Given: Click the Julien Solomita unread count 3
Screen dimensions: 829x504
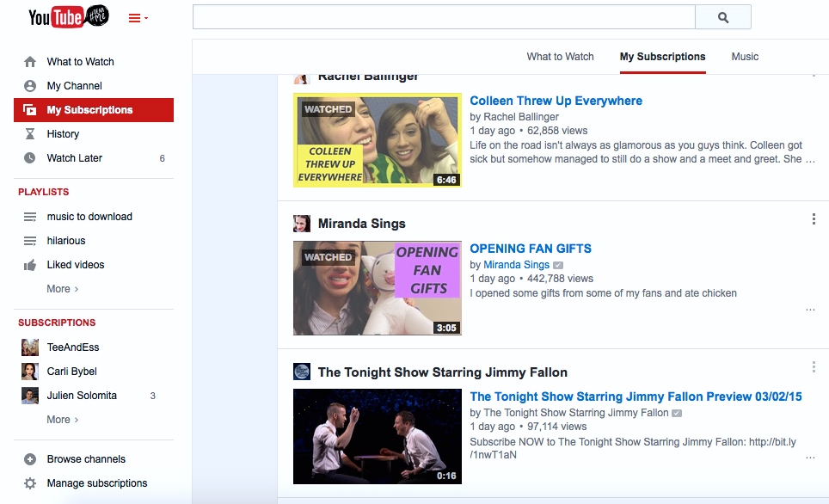Looking at the screenshot, I should (153, 396).
